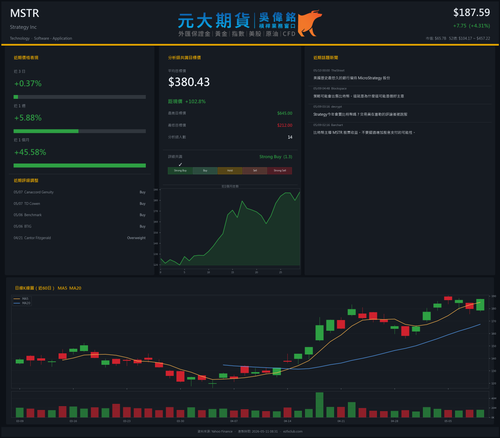Viewport: 500px width, 438px height.
Task: Click the MA5 legend entry in K-line chart
Action: point(22,299)
